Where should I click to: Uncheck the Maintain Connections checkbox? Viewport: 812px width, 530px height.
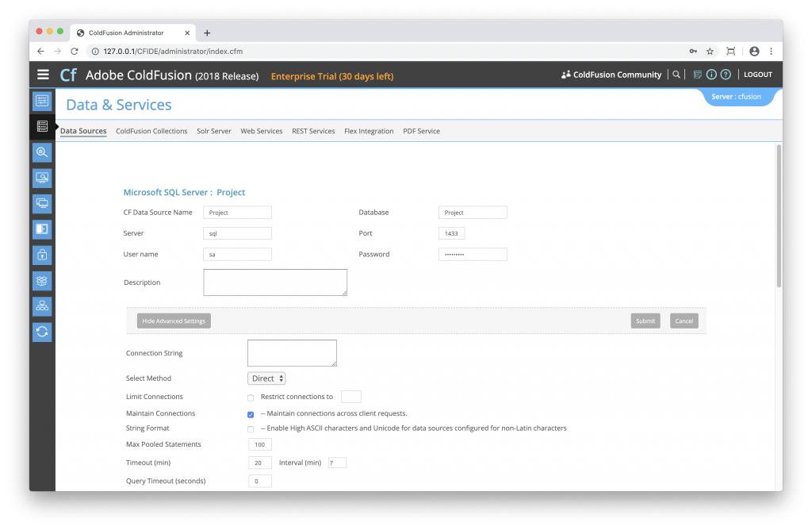251,414
